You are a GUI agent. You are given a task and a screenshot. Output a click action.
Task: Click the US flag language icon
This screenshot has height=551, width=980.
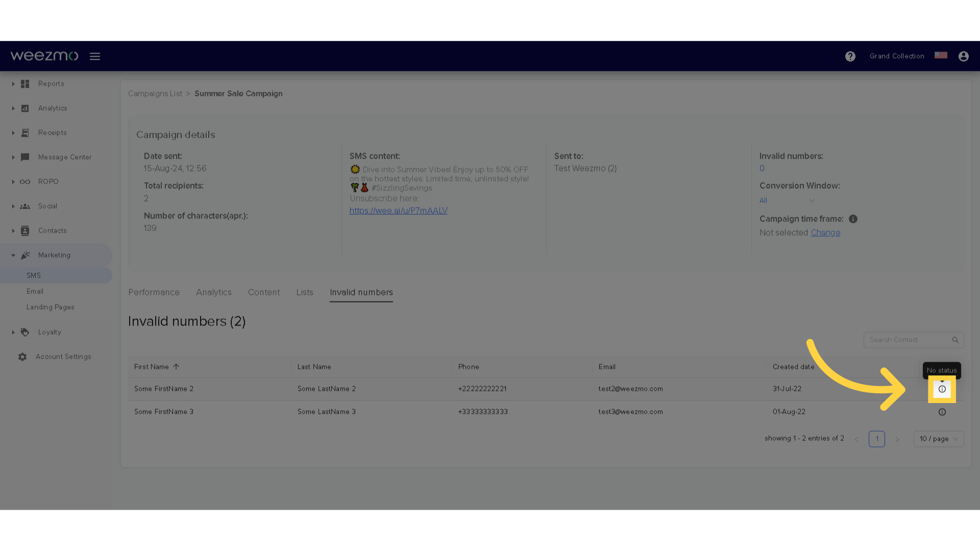[941, 55]
